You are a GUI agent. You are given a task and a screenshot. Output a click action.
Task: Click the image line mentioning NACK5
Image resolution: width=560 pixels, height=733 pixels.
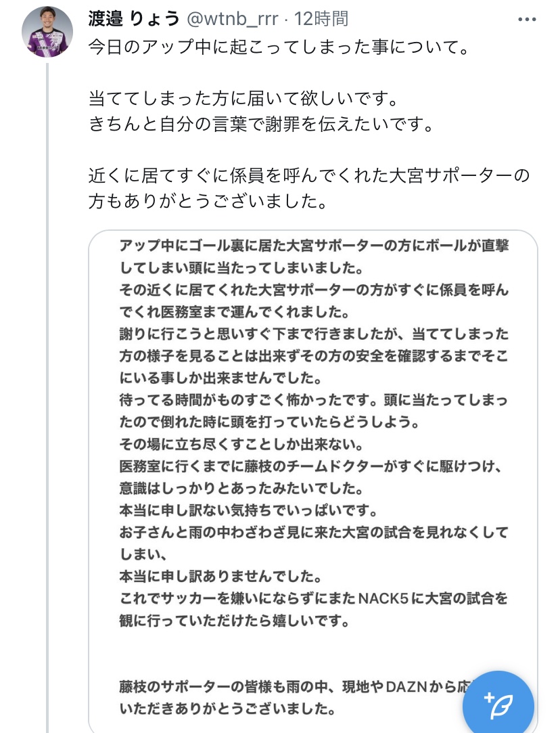[313, 599]
